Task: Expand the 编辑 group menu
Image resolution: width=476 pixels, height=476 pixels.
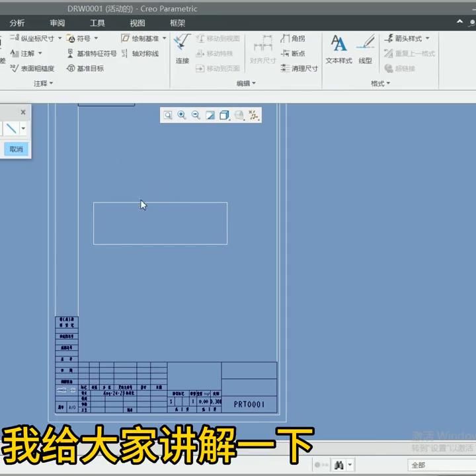Action: (x=246, y=83)
